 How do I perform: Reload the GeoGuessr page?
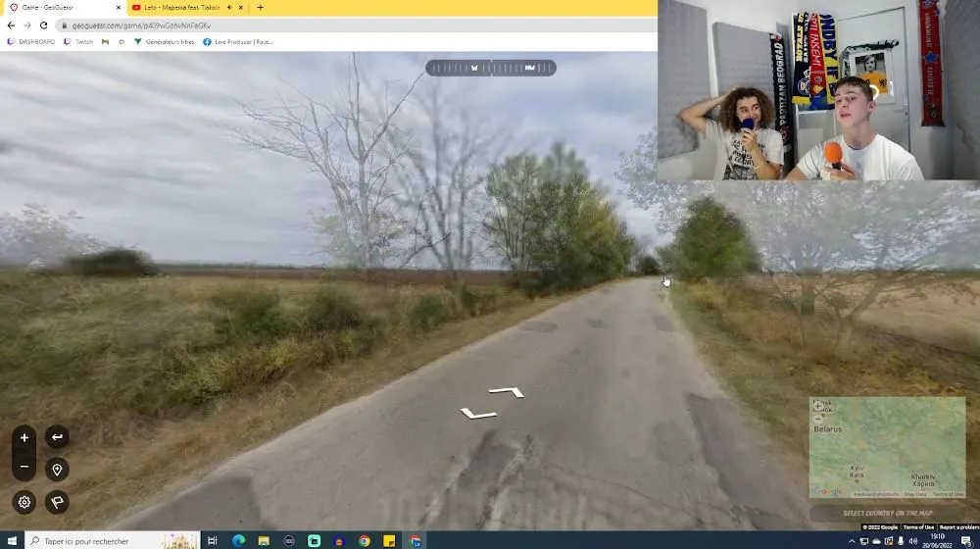(x=45, y=25)
